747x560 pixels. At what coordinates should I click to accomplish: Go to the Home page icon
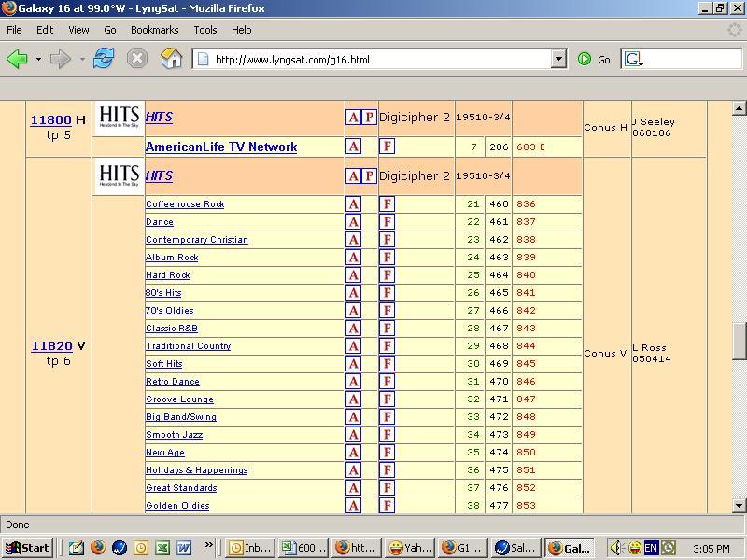pos(171,59)
